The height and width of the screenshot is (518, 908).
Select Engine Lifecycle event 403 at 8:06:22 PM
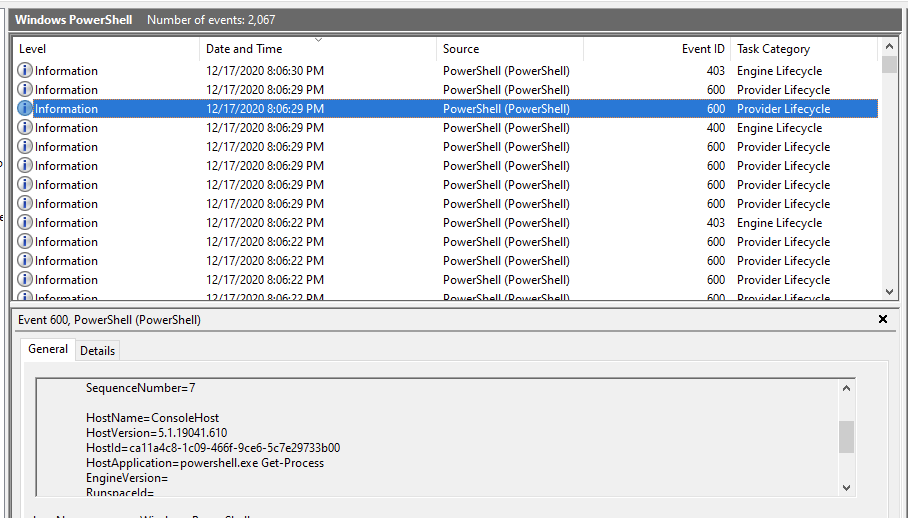click(x=447, y=223)
